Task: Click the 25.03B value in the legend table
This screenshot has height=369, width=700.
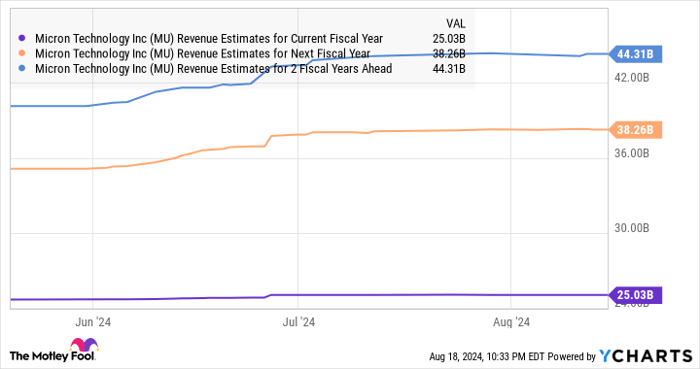Action: pyautogui.click(x=449, y=39)
